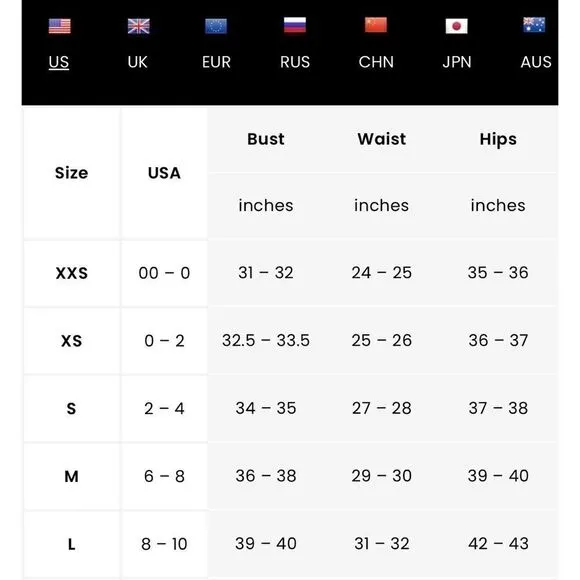
Task: Select the M size row label
Action: 71,476
